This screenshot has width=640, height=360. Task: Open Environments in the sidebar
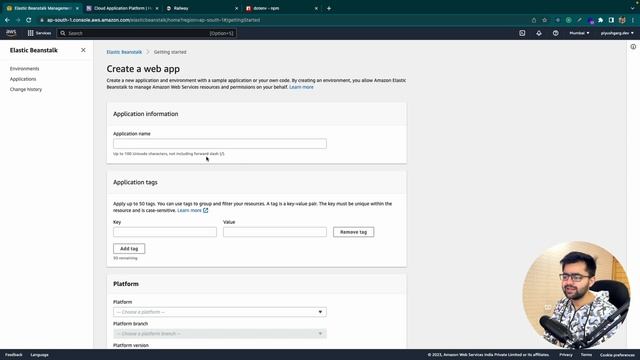[x=24, y=69]
